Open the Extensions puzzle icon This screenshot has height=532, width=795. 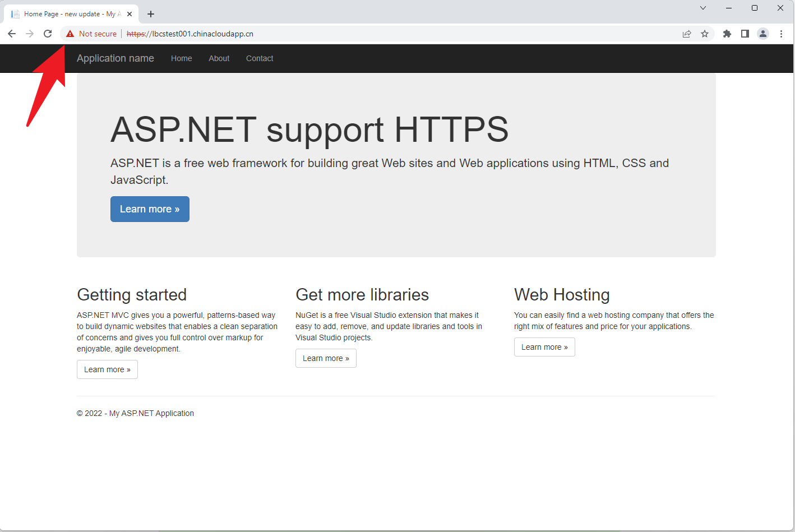[x=727, y=34]
